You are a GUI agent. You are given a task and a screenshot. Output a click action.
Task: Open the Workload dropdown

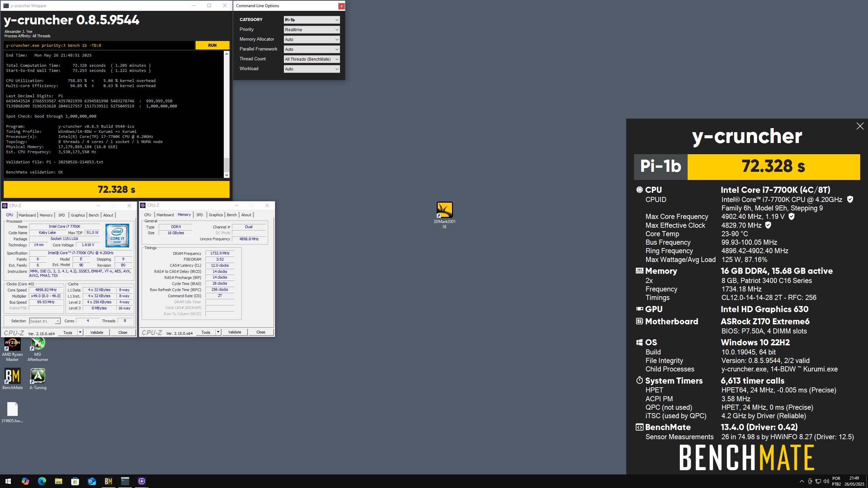pos(312,69)
